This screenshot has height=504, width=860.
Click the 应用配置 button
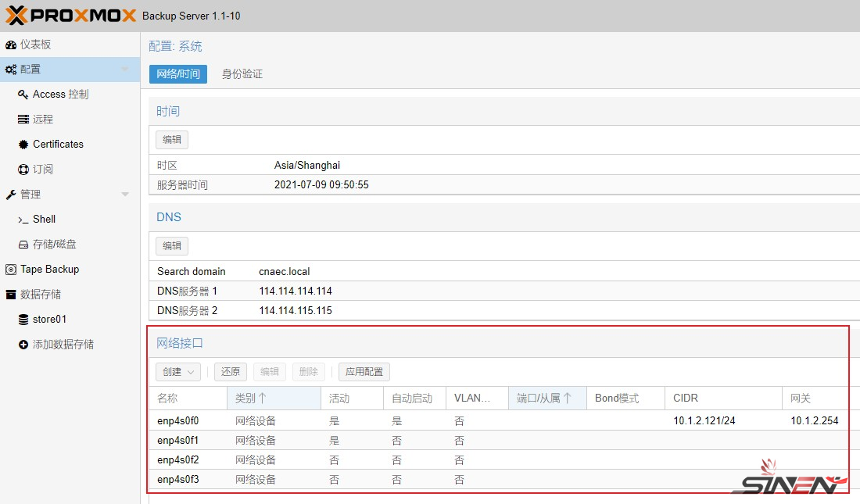[x=364, y=372]
